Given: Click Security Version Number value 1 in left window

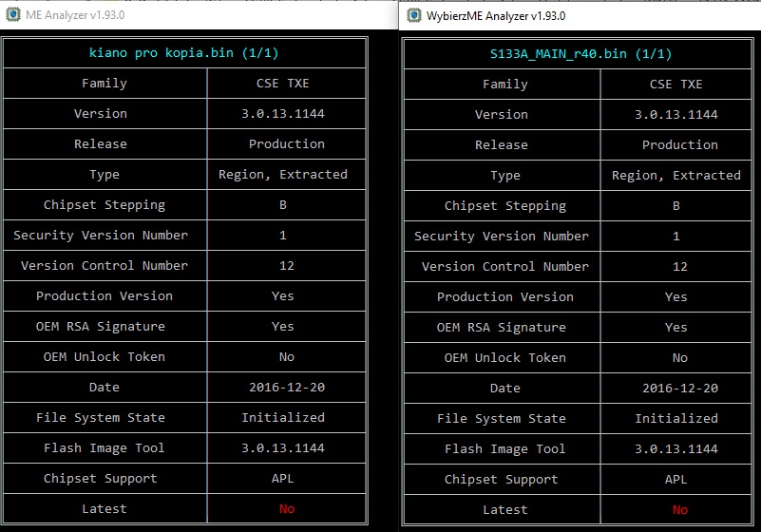Looking at the screenshot, I should pos(283,236).
